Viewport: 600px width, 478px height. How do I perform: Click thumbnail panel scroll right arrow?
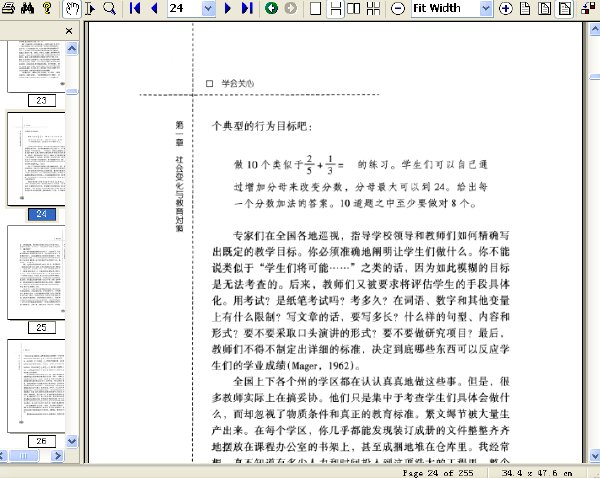point(57,456)
